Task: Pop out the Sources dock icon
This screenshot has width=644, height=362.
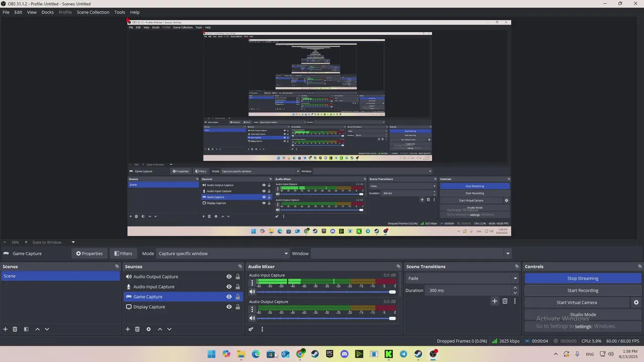Action: pyautogui.click(x=240, y=266)
